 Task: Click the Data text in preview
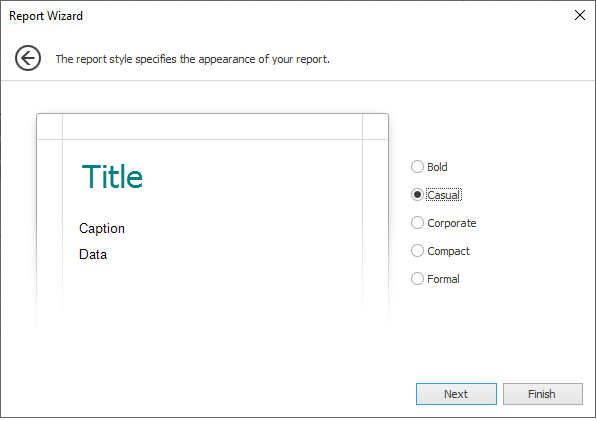click(x=93, y=254)
